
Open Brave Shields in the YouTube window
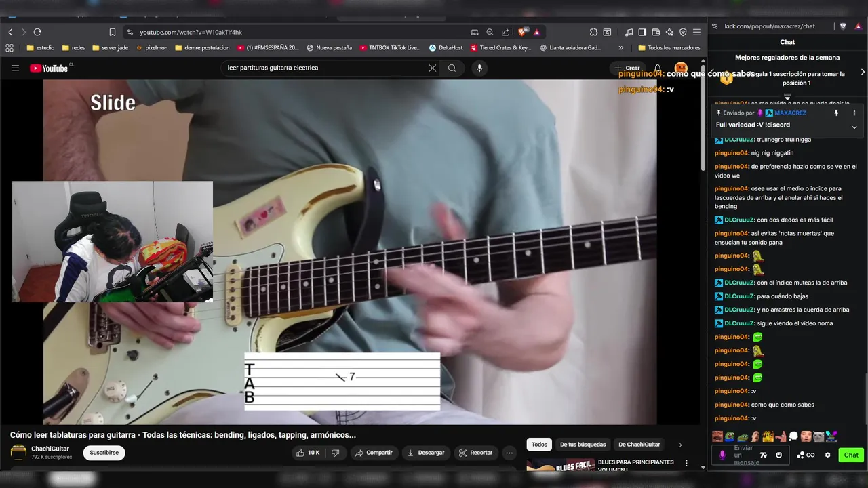(x=523, y=32)
